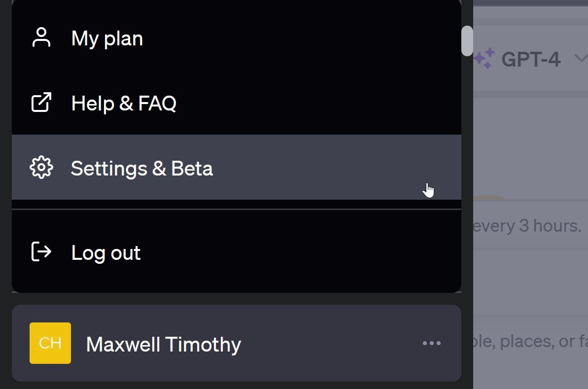The height and width of the screenshot is (389, 588).
Task: Click the Log out arrow icon
Action: pyautogui.click(x=41, y=251)
